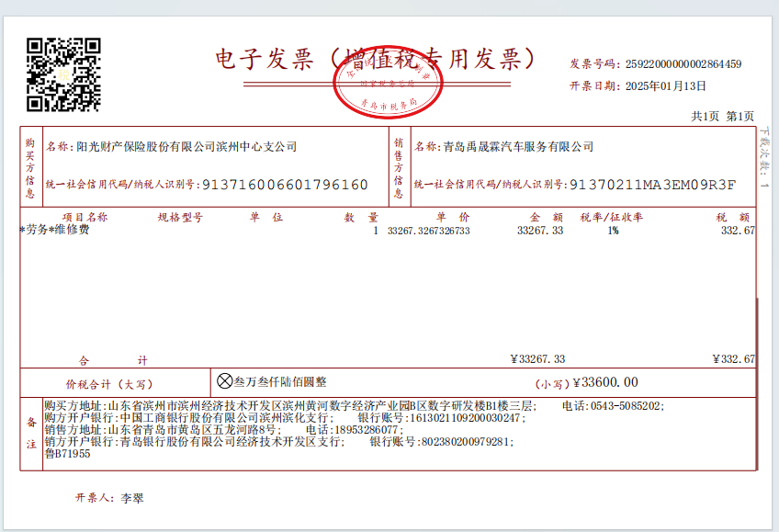779x532 pixels.
Task: Click the unit price 33267.3267326733
Action: tap(428, 231)
